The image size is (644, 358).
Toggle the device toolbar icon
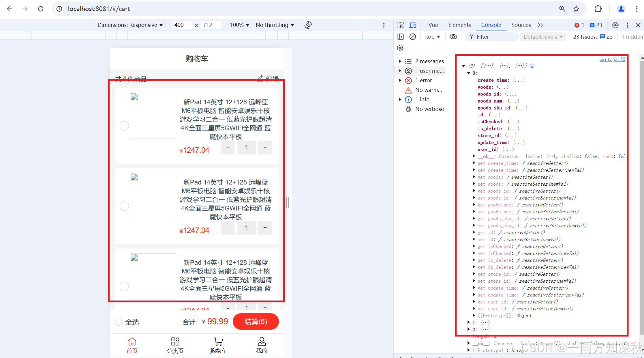[x=413, y=25]
